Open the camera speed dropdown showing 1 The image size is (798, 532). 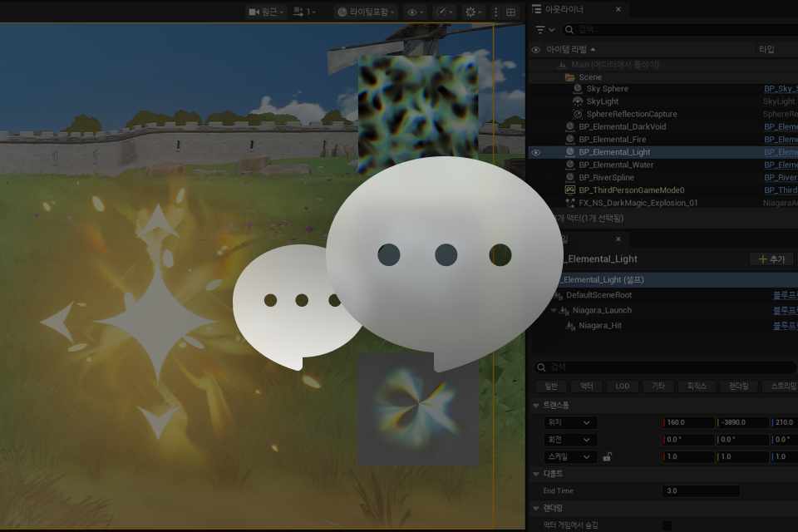click(x=304, y=12)
